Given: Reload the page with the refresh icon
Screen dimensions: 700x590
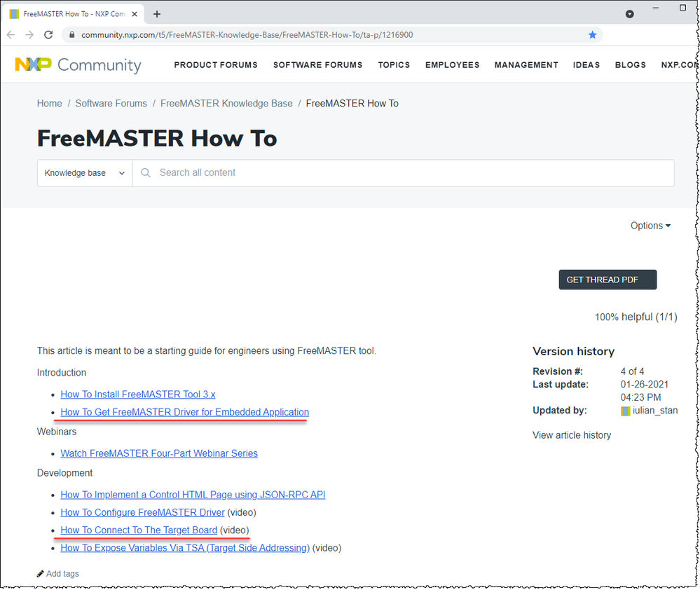Looking at the screenshot, I should click(x=48, y=34).
